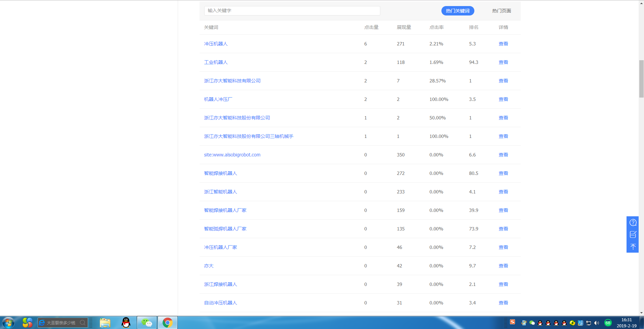
Task: Select the 热门关键词 tab
Action: tap(458, 11)
